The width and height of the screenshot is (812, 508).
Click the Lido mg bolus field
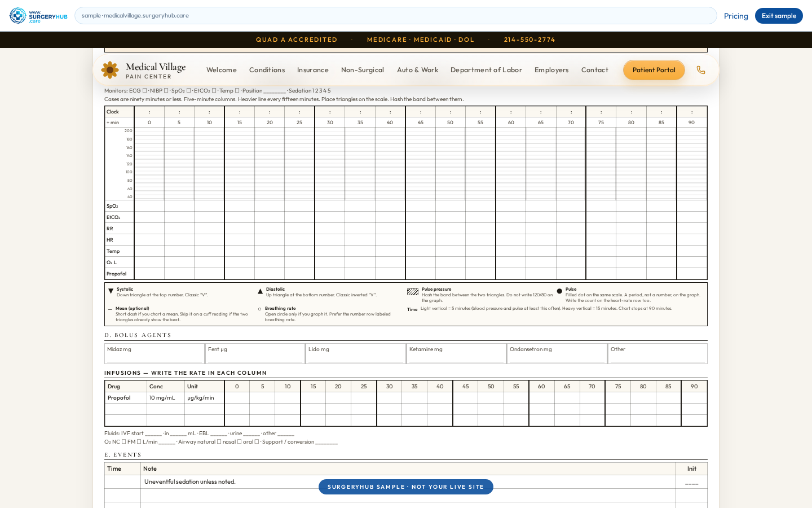pyautogui.click(x=356, y=353)
